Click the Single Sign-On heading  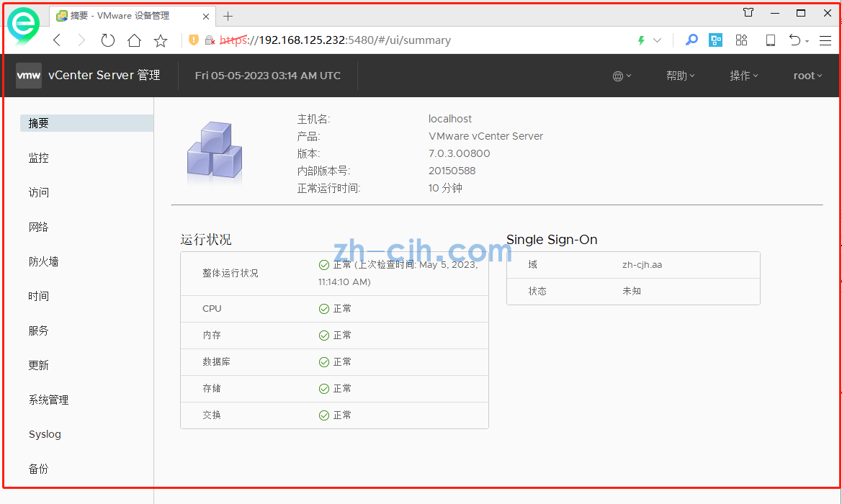click(552, 239)
